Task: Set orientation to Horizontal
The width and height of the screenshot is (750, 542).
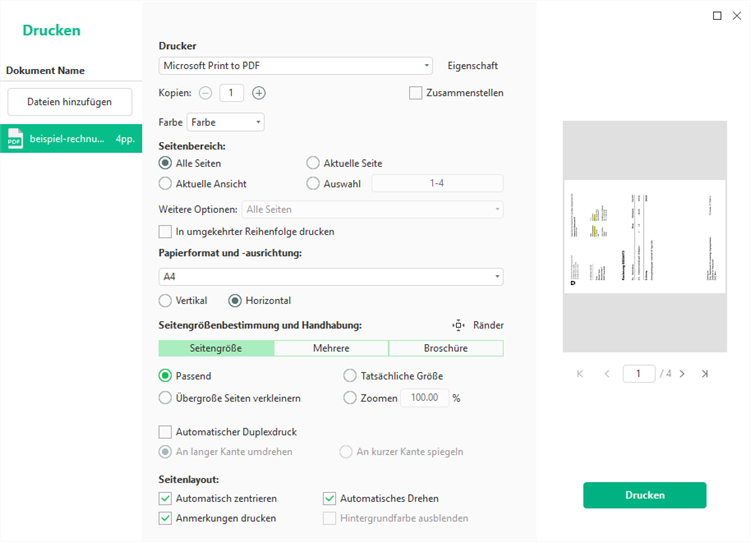Action: click(235, 300)
